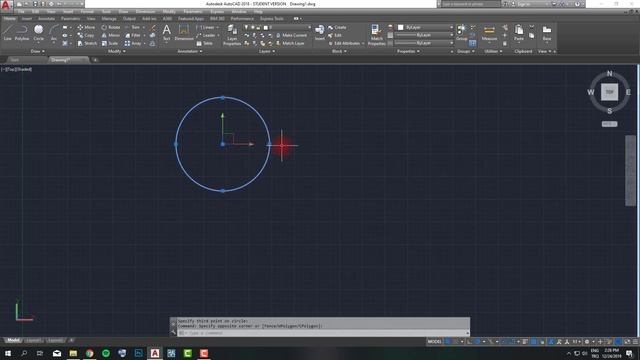The height and width of the screenshot is (360, 640).
Task: Activate the Scale command
Action: point(109,43)
